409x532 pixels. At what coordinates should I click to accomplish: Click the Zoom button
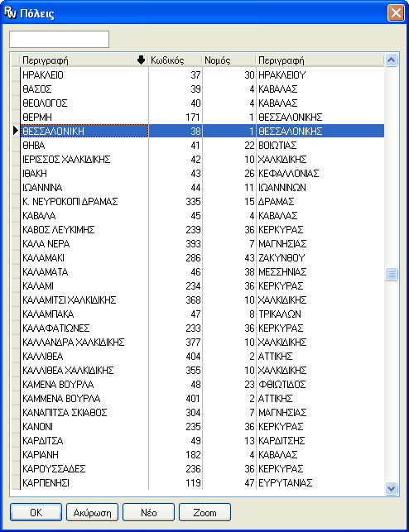pos(205,512)
